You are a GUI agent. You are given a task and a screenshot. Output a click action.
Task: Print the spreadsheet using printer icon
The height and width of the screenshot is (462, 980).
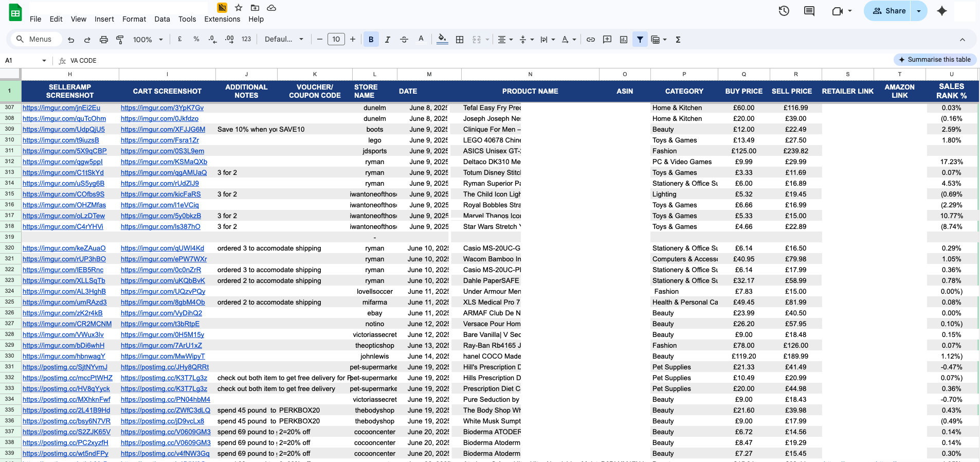(x=104, y=40)
